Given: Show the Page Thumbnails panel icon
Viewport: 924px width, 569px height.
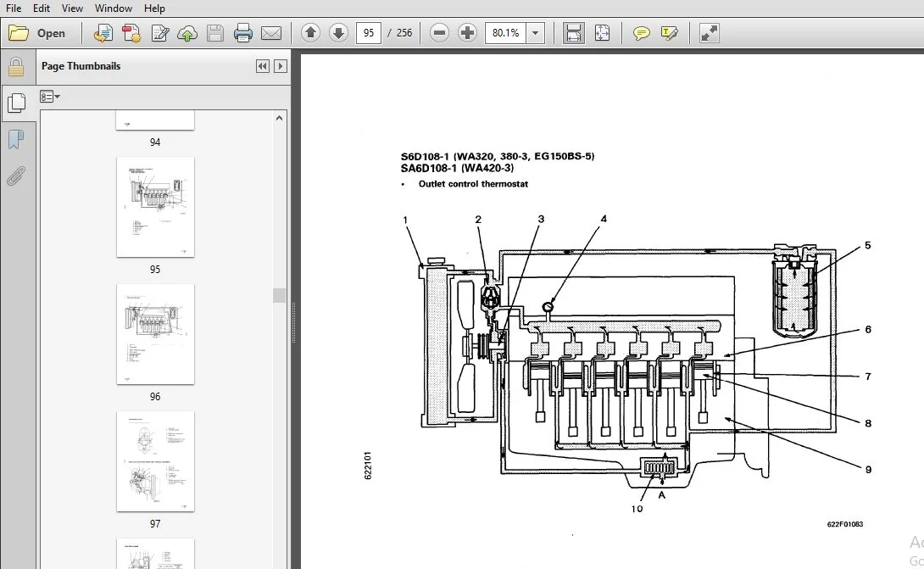Looking at the screenshot, I should (16, 103).
